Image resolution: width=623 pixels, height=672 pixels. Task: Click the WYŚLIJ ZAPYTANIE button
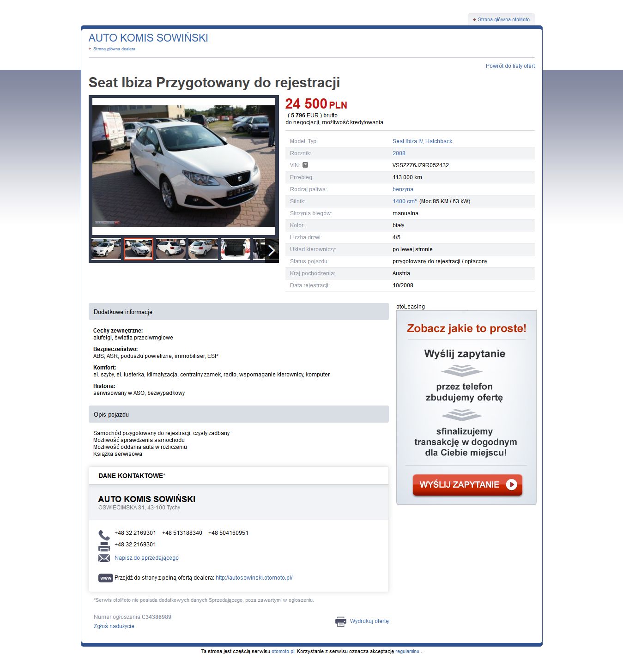pos(467,485)
